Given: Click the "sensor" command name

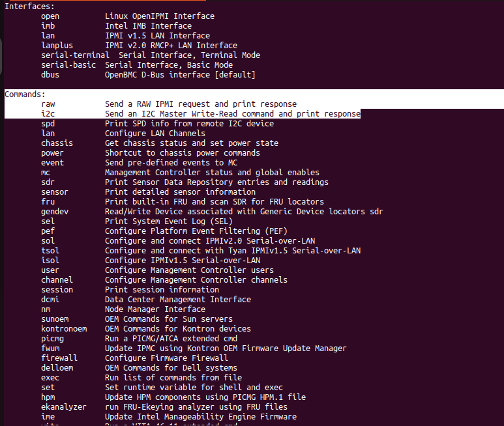Looking at the screenshot, I should pyautogui.click(x=54, y=192).
